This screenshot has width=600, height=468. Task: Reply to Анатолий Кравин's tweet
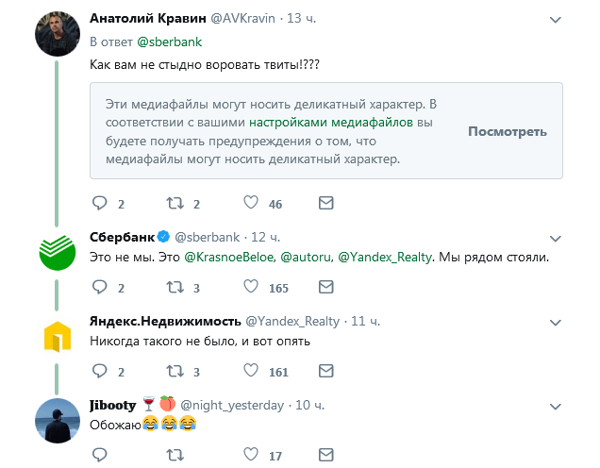(99, 204)
